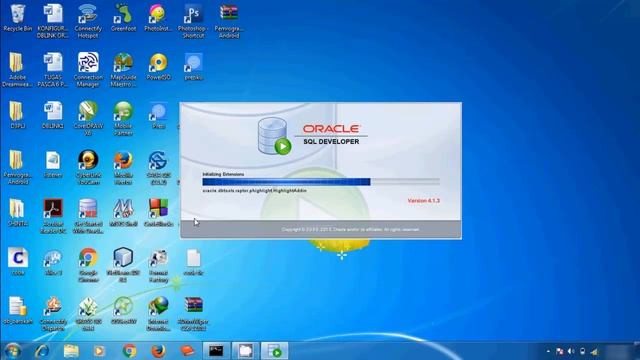Launch the Mobile Partner shortcut
This screenshot has width=640, height=360.
[123, 118]
